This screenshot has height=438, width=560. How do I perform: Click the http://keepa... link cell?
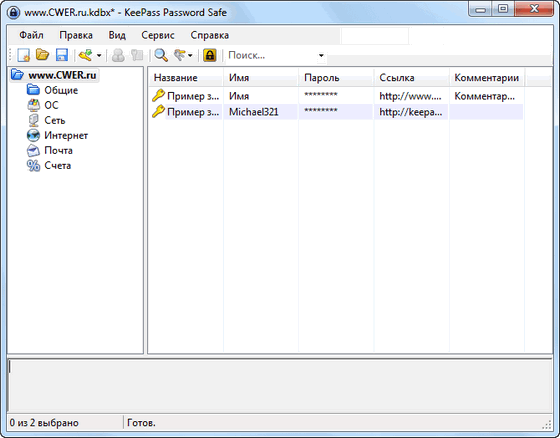pyautogui.click(x=411, y=112)
